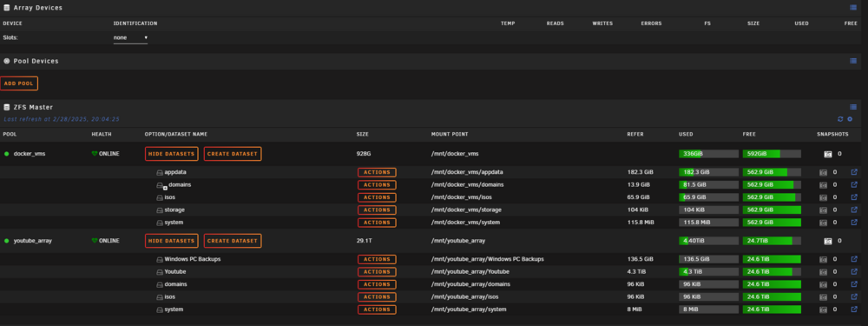Click the Last refresh timestamp text
This screenshot has height=326, width=868.
coord(62,119)
